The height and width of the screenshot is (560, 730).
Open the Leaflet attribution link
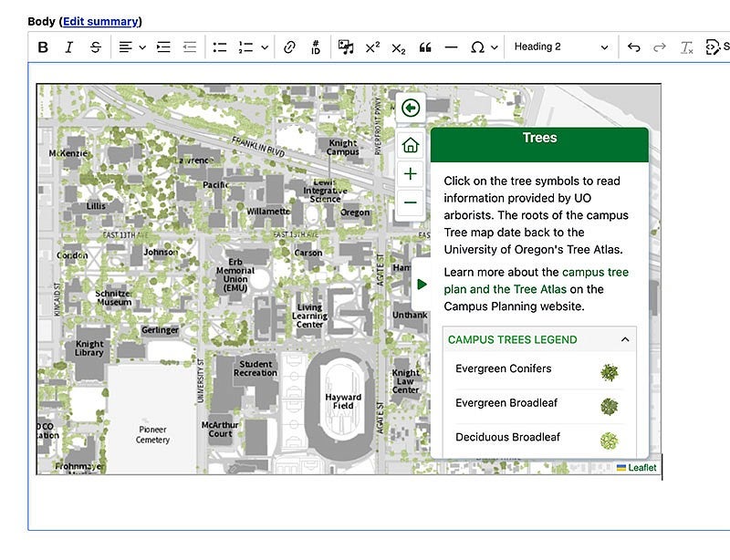pos(641,468)
